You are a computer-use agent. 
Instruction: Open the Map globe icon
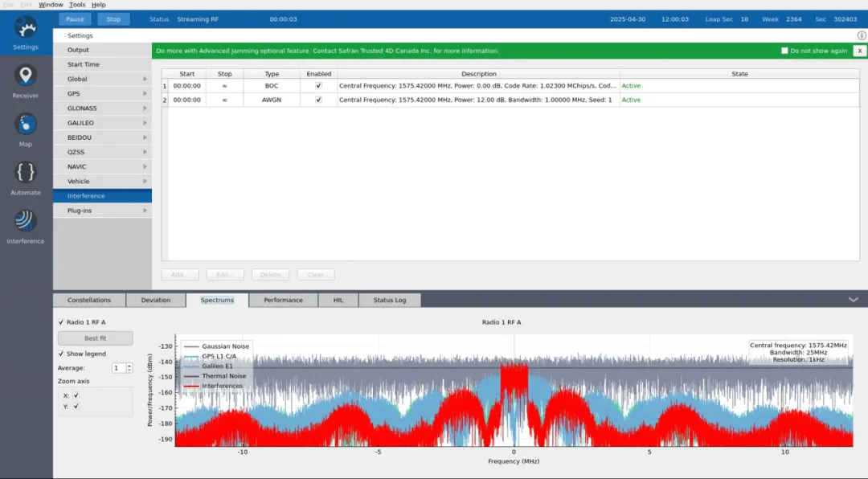(x=26, y=124)
